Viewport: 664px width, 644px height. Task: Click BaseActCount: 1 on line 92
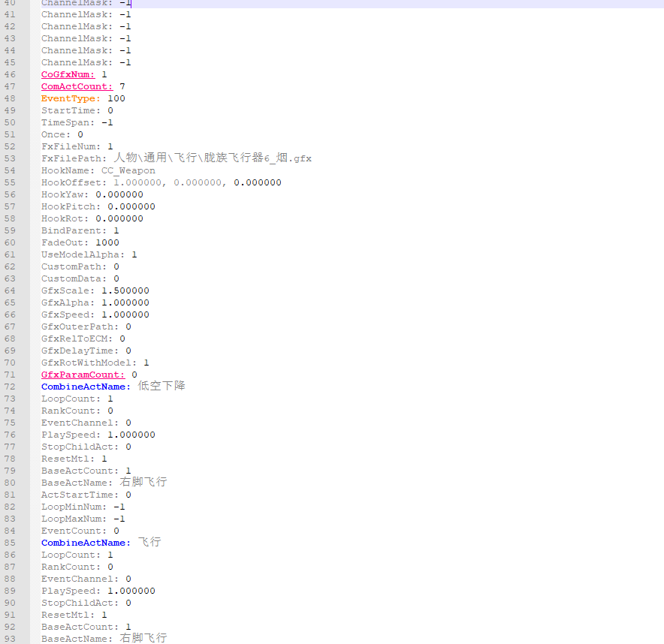point(86,627)
